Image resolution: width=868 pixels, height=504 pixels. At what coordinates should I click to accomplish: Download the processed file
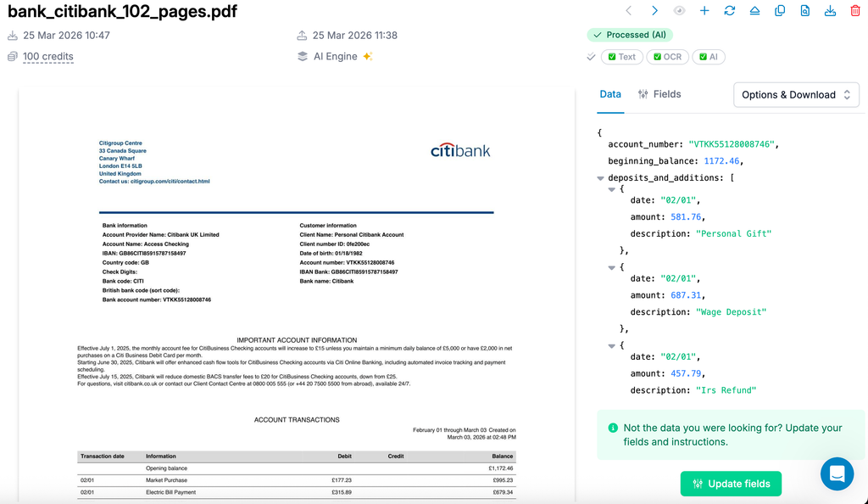(x=830, y=10)
